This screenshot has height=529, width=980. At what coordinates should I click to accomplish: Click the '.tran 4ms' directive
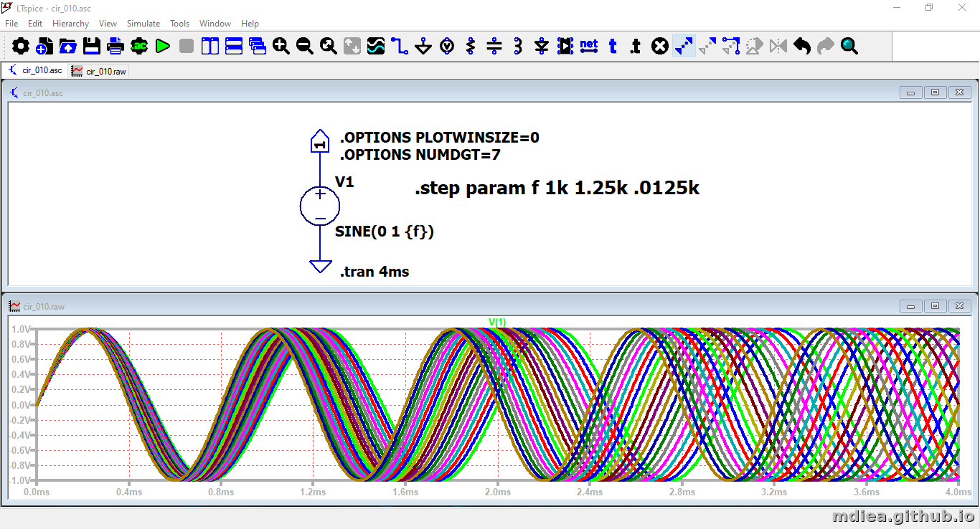374,272
